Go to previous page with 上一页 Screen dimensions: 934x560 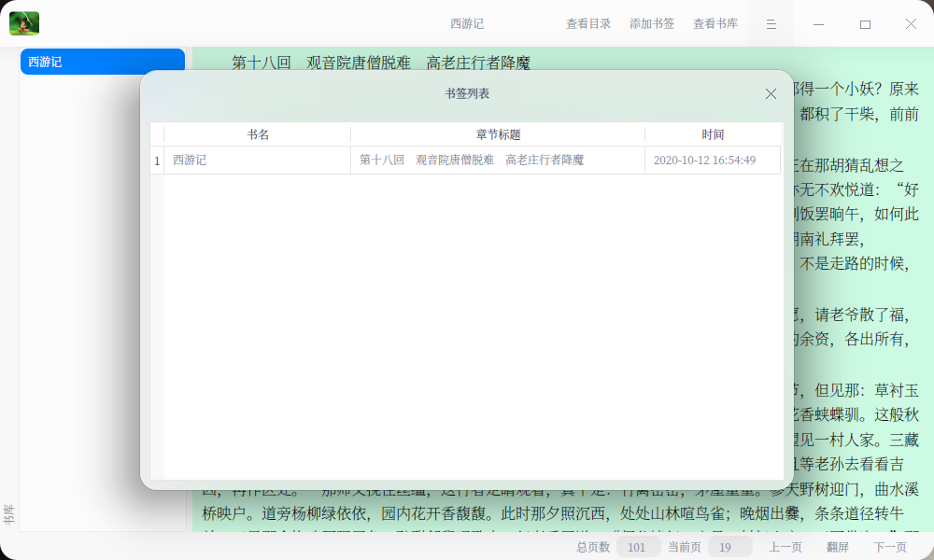(785, 547)
